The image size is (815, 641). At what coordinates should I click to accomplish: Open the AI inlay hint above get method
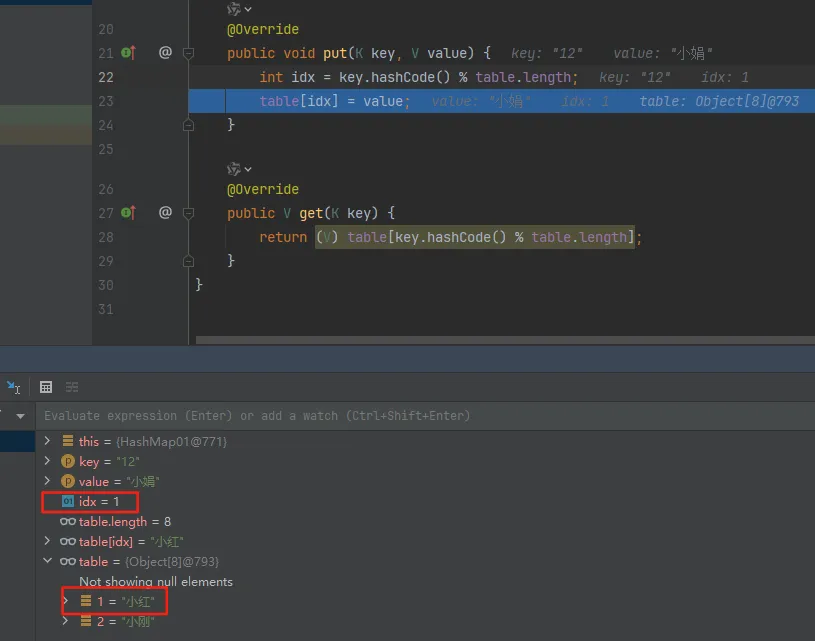[x=239, y=169]
